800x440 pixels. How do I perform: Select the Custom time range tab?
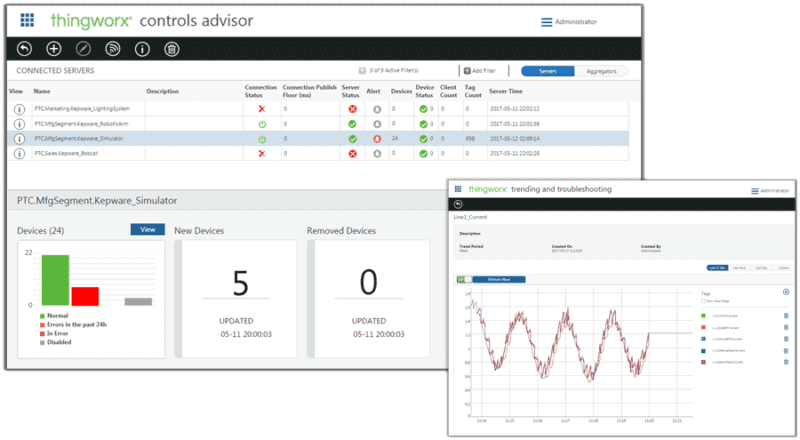[783, 268]
